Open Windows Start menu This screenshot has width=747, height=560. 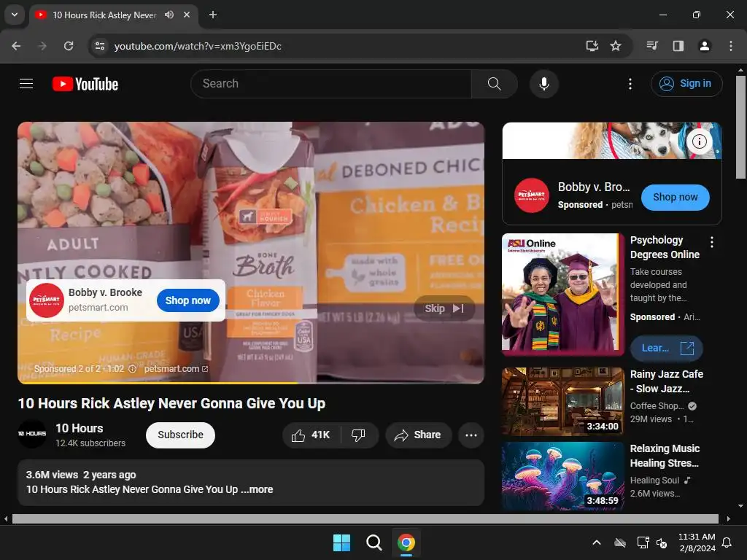pos(341,542)
